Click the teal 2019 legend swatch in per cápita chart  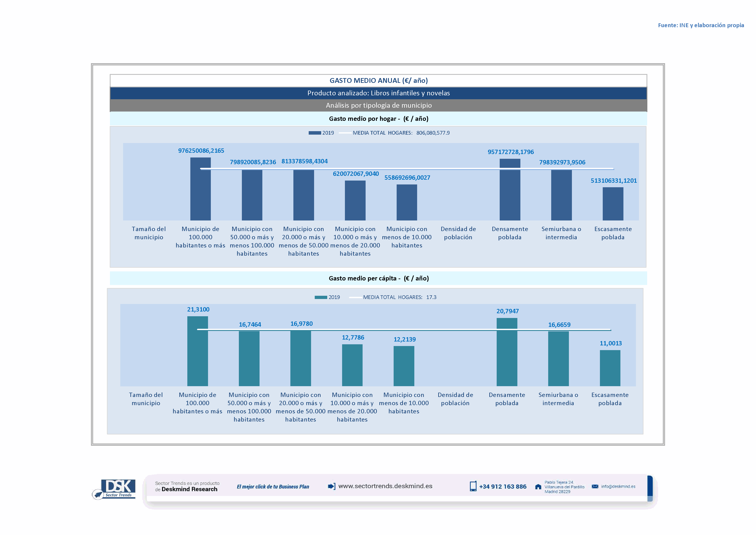(x=321, y=297)
